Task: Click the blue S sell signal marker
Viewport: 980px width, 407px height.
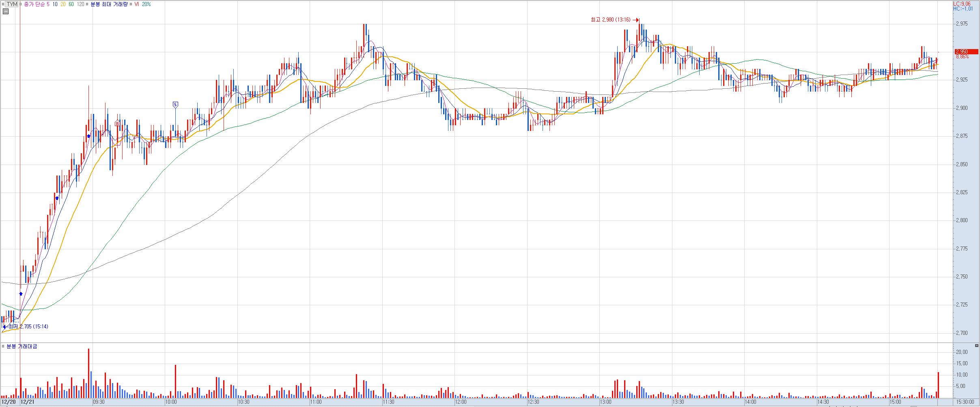Action: point(175,105)
